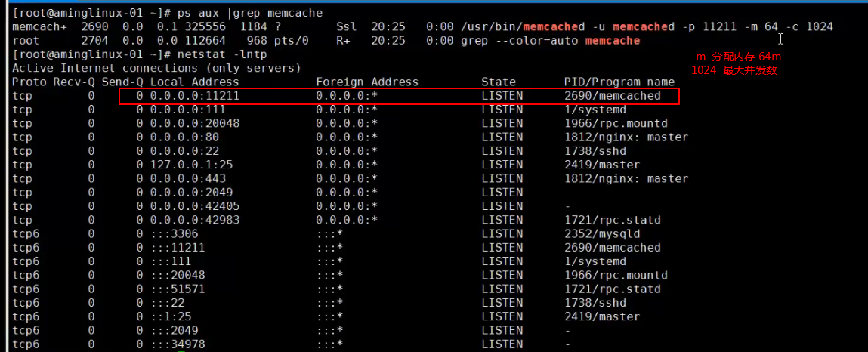Select local address 0.0.0.0:20048
Screen dimensions: 868x352
pyautogui.click(x=194, y=123)
